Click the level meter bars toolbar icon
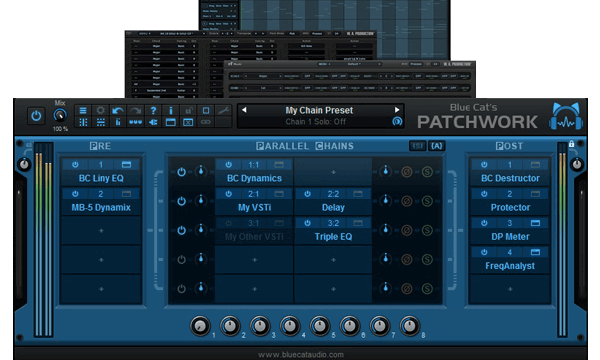 (118, 122)
